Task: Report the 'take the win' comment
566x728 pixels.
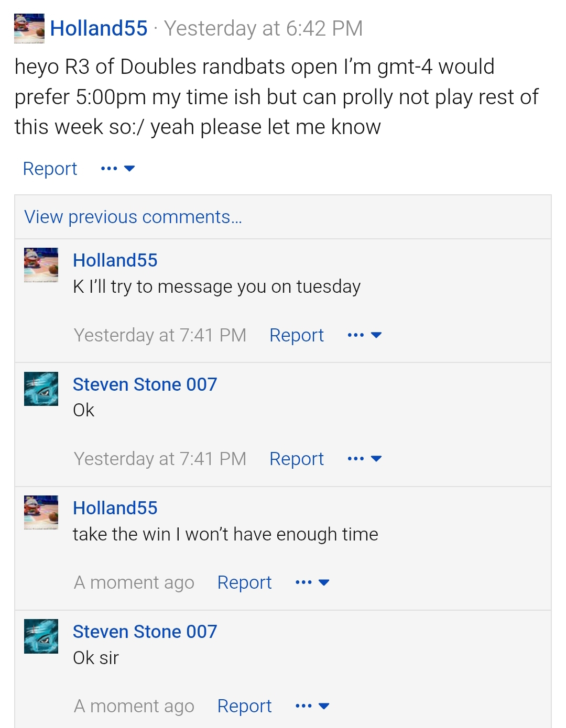Action: tap(245, 582)
